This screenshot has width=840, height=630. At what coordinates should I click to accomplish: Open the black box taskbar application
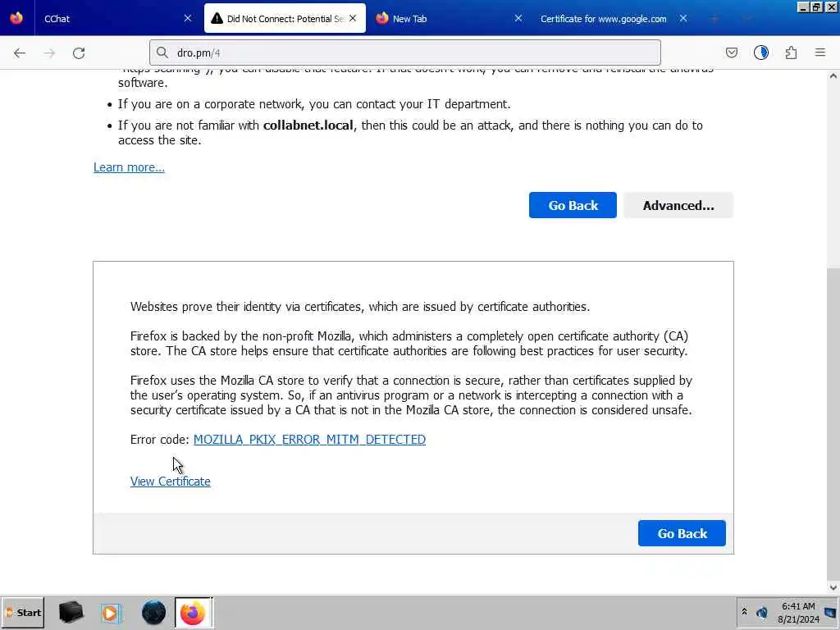[x=71, y=612]
